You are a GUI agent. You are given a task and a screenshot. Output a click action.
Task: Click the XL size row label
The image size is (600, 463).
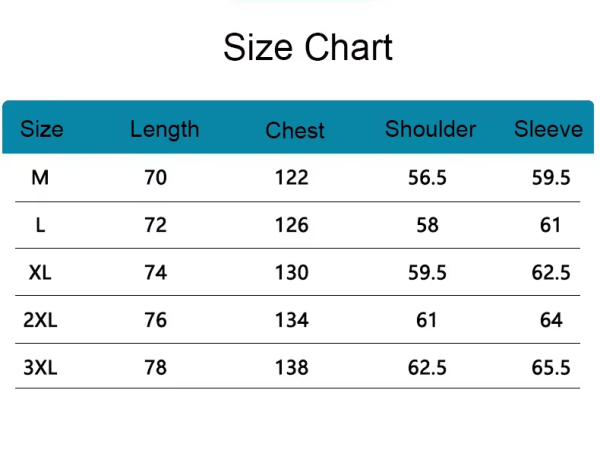40,273
